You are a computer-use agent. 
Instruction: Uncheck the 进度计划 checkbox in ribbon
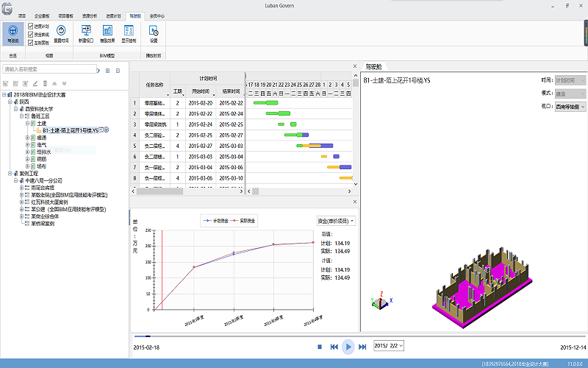point(31,26)
